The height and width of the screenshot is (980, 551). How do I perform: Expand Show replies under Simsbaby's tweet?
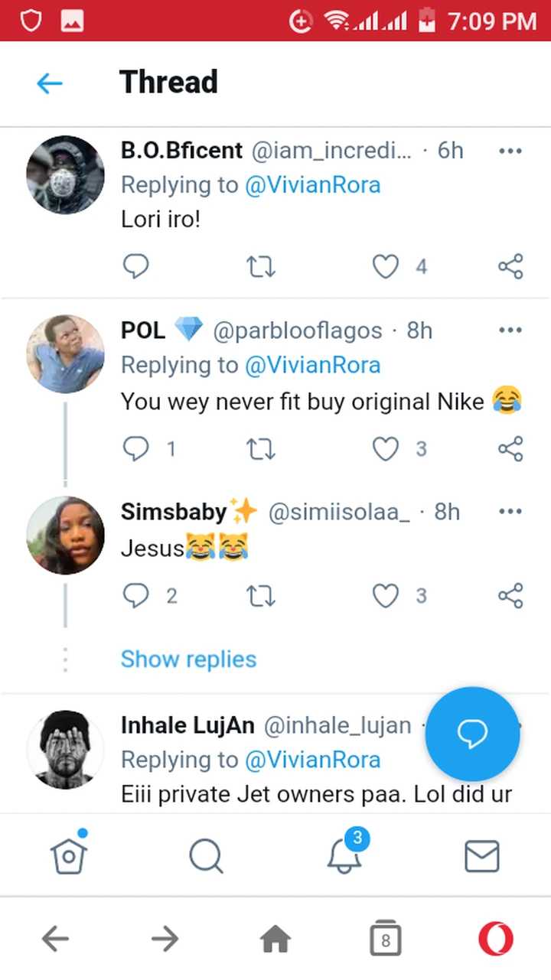[x=188, y=659]
